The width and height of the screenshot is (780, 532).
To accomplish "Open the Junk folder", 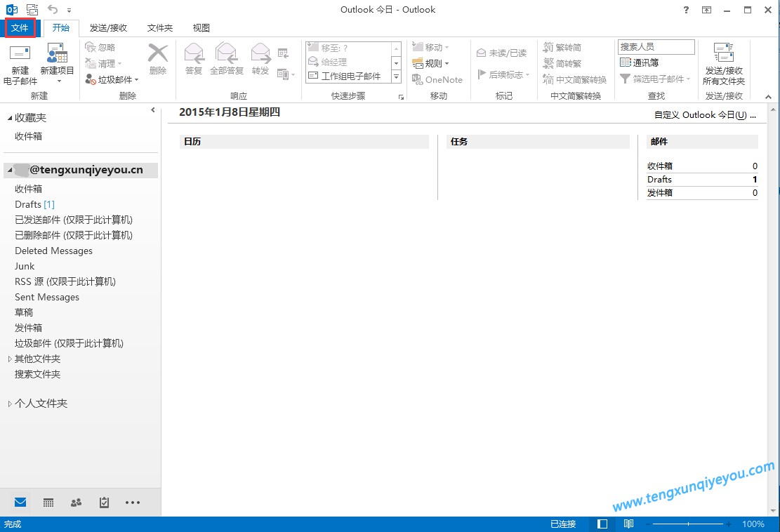I will (25, 266).
